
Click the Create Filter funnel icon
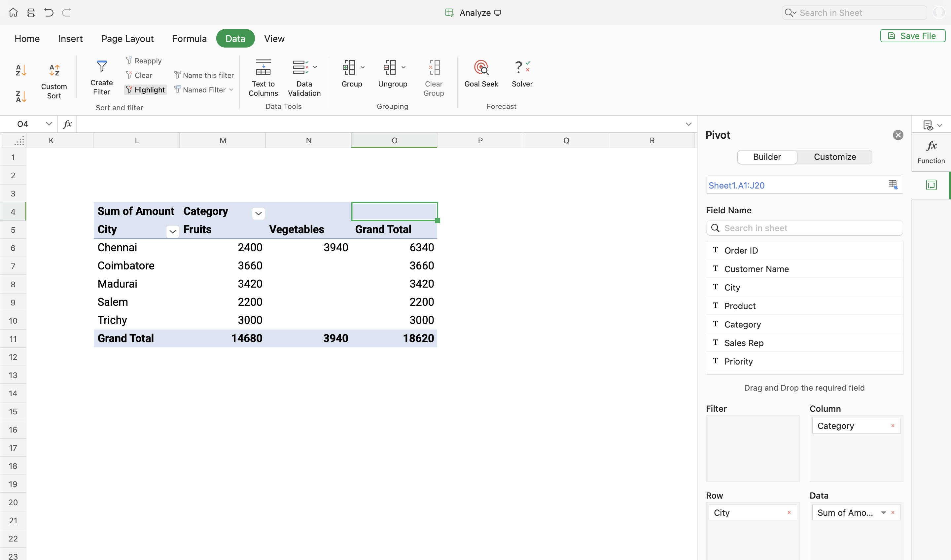click(101, 67)
